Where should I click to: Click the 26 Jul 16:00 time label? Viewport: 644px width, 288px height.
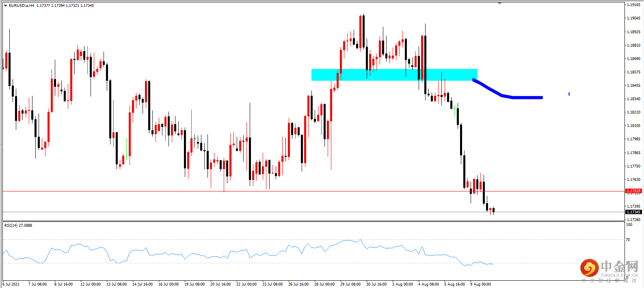298,284
